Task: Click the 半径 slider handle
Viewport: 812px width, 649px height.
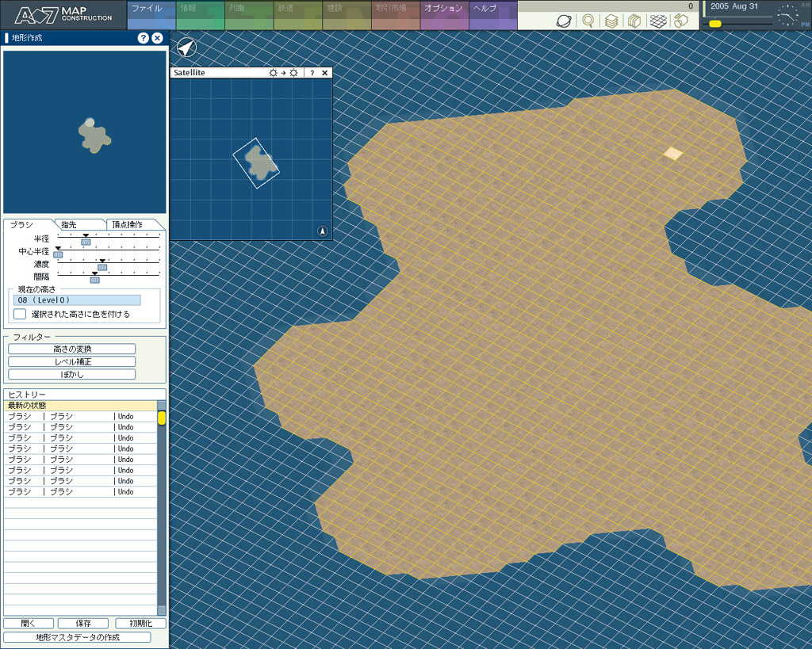Action: point(86,242)
